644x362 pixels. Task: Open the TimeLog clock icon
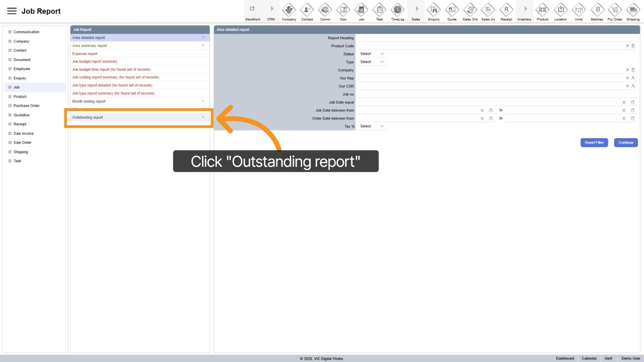click(x=397, y=10)
